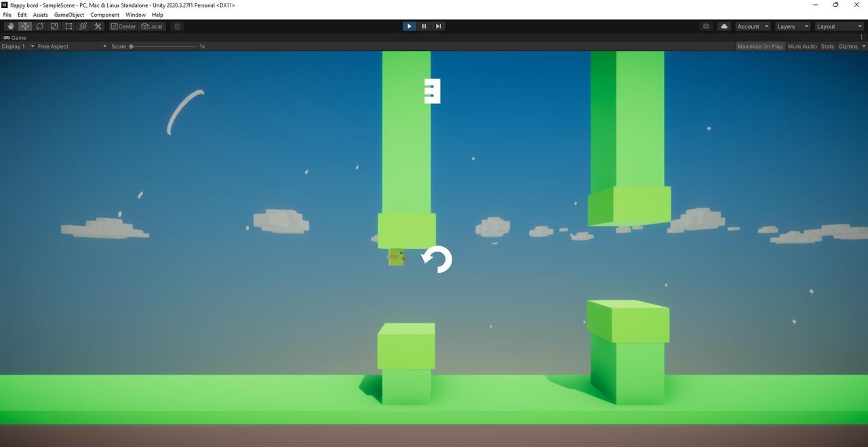Show the Stats overlay

[x=827, y=46]
